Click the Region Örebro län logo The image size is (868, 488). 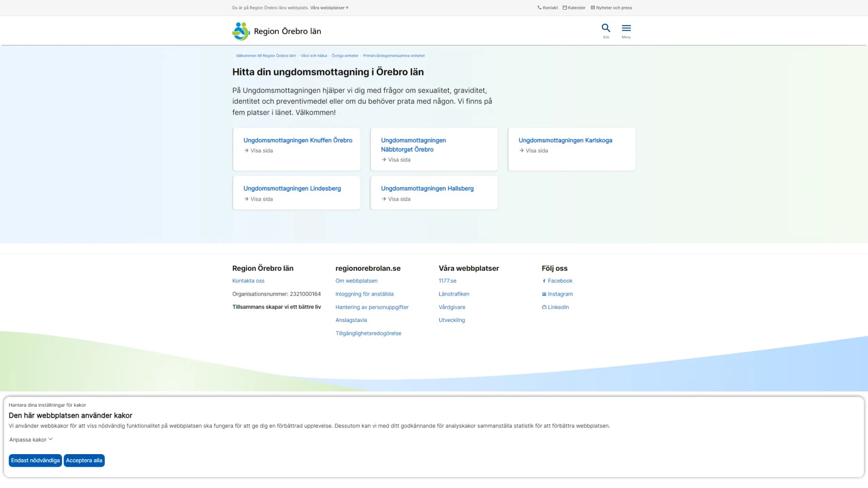pyautogui.click(x=277, y=31)
